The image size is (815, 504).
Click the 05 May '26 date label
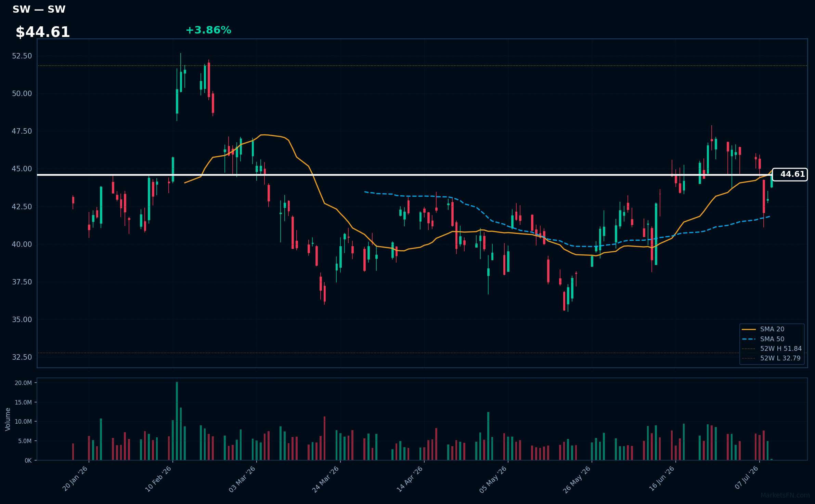pyautogui.click(x=493, y=479)
